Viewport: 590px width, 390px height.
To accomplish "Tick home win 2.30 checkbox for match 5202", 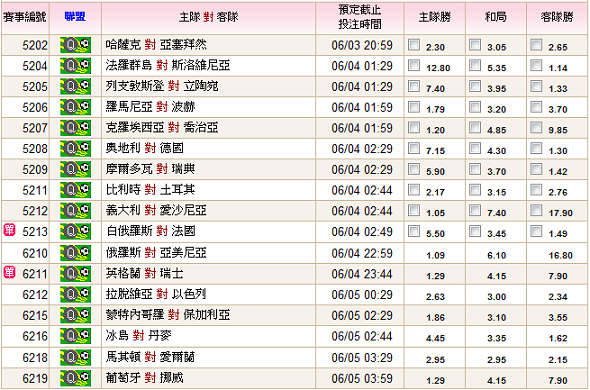I will [414, 45].
